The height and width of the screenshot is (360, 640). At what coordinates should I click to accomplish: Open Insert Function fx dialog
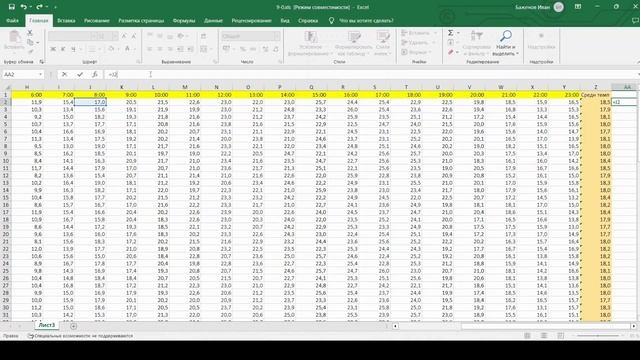(95, 74)
